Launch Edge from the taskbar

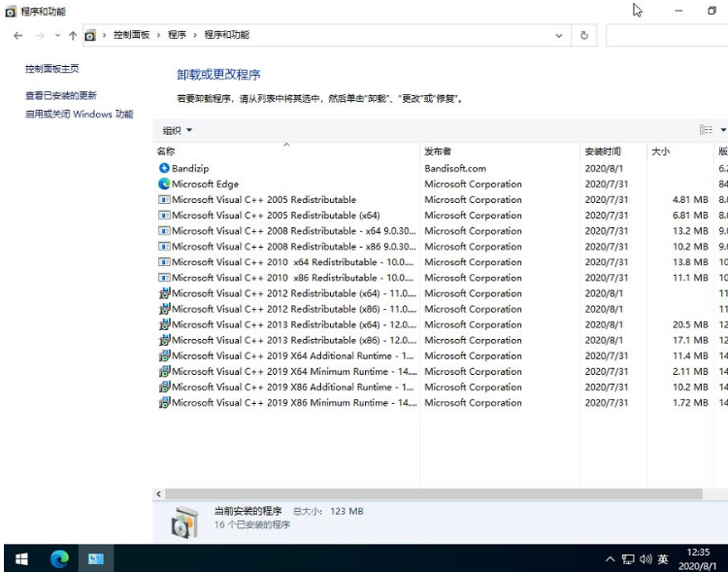tap(59, 558)
